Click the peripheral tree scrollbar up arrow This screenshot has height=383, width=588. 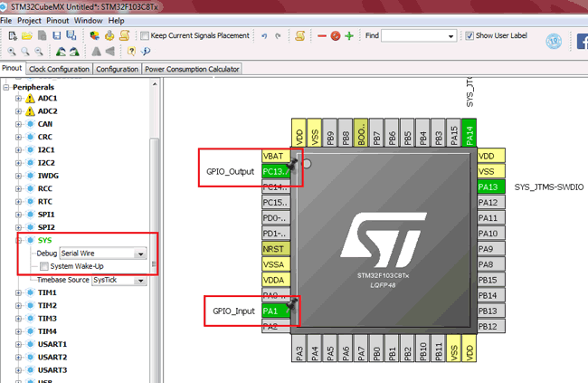coord(155,84)
